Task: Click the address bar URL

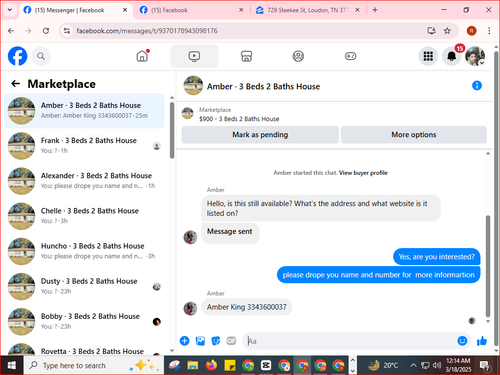Action: [147, 31]
